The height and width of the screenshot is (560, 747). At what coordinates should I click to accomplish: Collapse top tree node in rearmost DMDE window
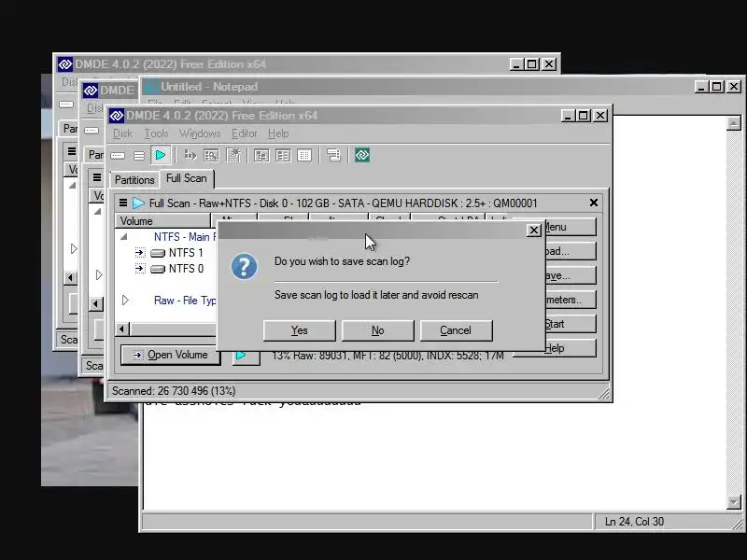tap(73, 185)
